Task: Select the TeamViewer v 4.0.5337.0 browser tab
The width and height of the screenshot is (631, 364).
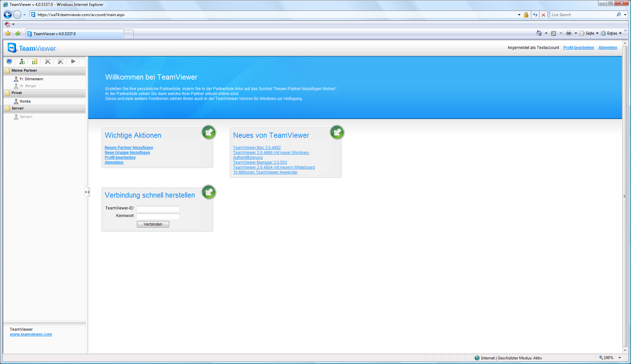Action: point(74,34)
